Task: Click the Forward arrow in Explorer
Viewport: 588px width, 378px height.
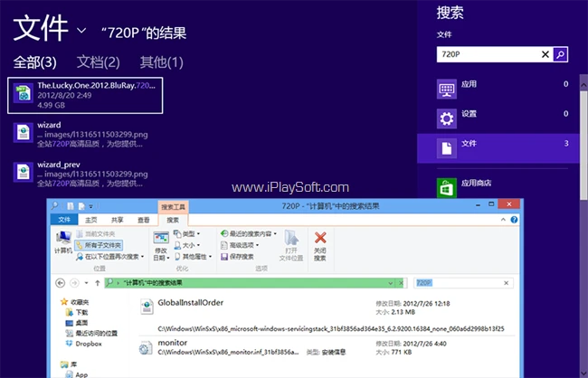Action: point(74,283)
